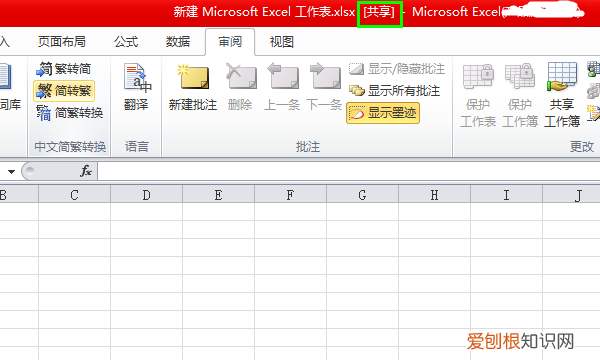Select the 简转繁 conversion button

click(64, 91)
